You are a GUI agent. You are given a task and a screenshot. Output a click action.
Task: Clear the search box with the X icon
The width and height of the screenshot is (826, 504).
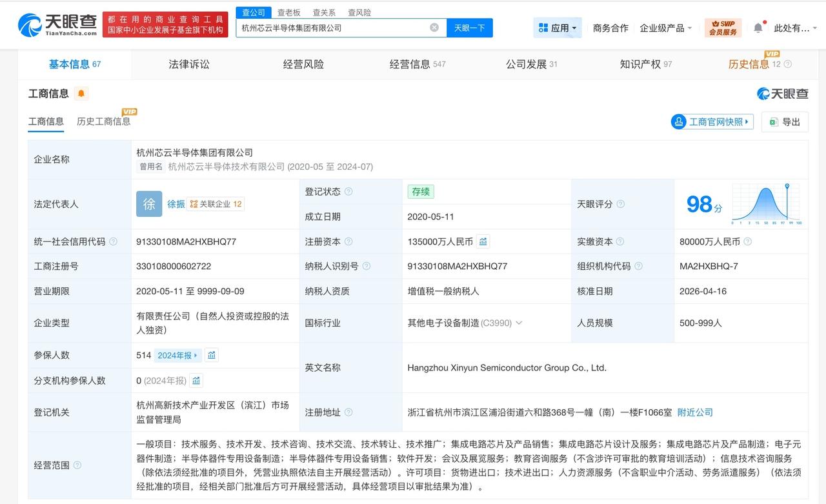(x=434, y=28)
